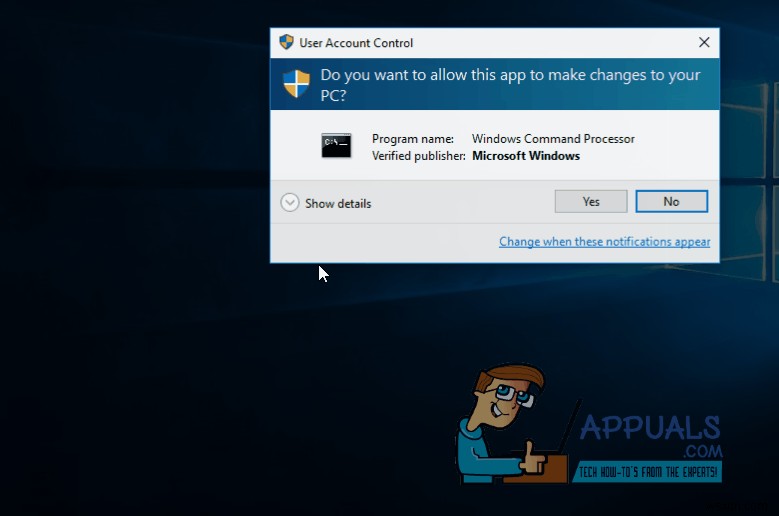The height and width of the screenshot is (516, 779).
Task: Expand Show details chevron
Action: [290, 203]
